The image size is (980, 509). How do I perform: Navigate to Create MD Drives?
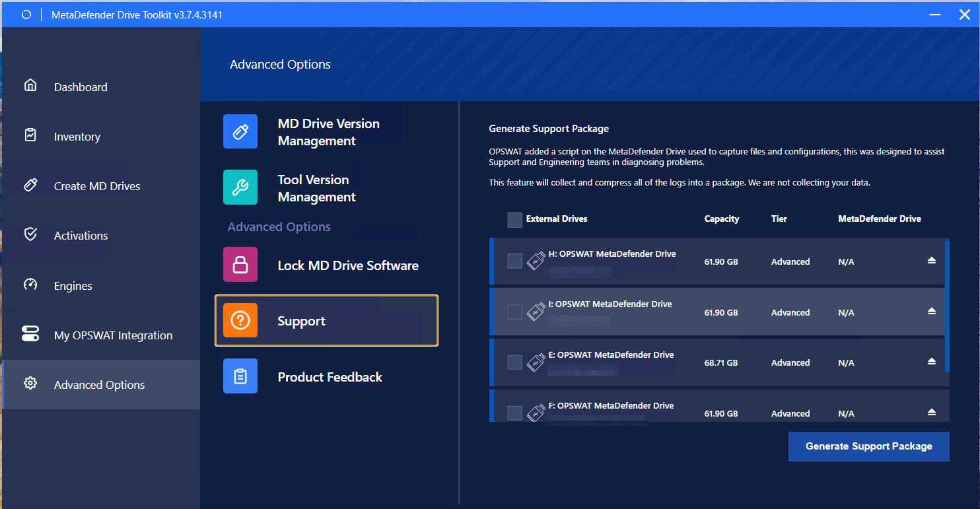click(x=100, y=186)
